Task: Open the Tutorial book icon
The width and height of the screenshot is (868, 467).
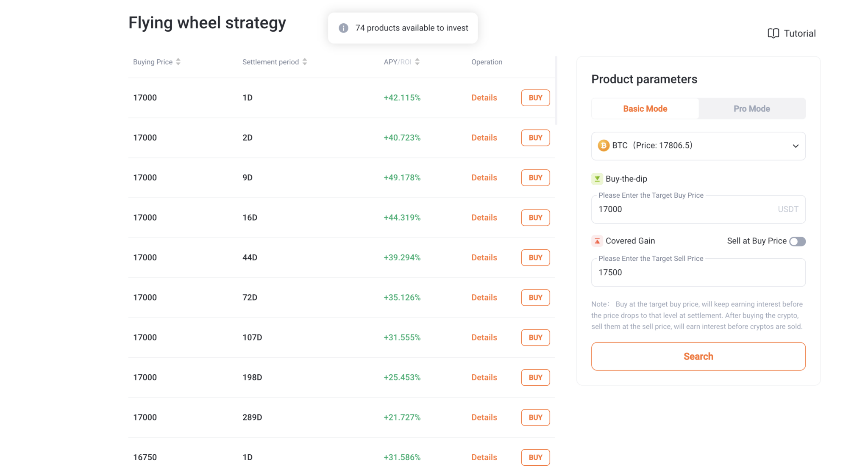Action: click(x=773, y=33)
